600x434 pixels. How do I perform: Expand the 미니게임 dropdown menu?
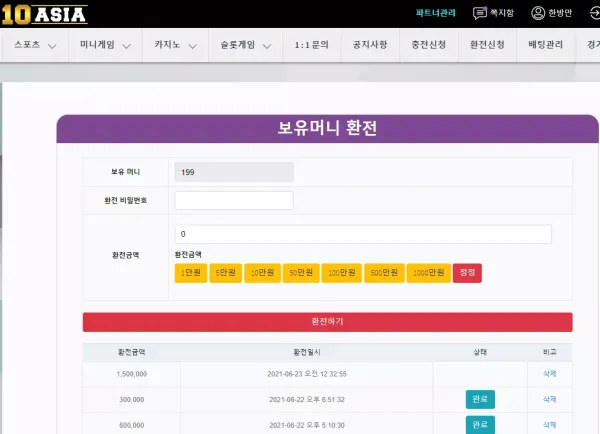(x=105, y=45)
